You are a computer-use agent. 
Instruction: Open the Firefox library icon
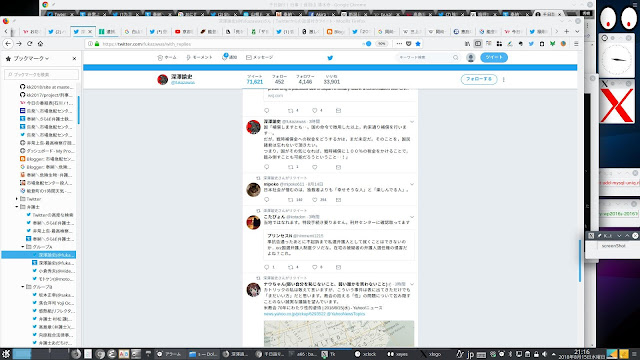pyautogui.click(x=467, y=44)
